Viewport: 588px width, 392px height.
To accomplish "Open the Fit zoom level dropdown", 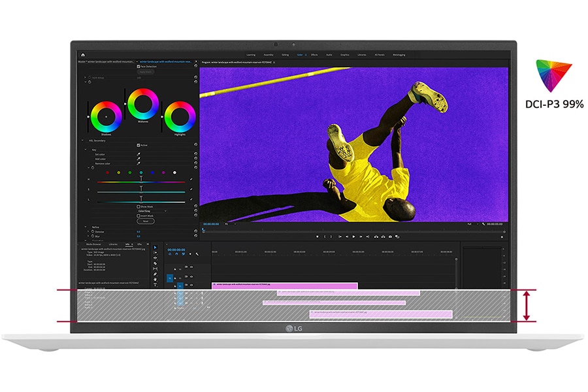I will [x=229, y=224].
